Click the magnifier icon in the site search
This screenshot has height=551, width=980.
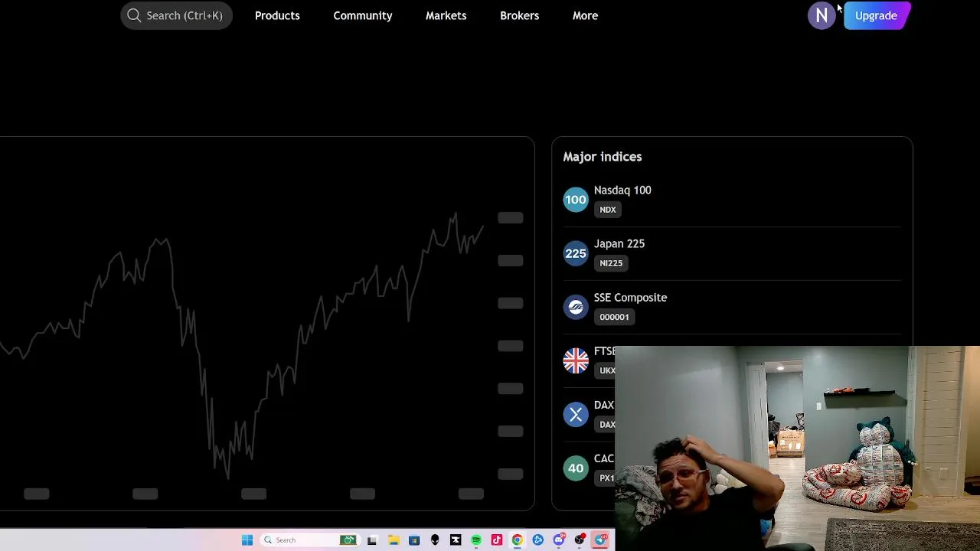pyautogui.click(x=134, y=15)
